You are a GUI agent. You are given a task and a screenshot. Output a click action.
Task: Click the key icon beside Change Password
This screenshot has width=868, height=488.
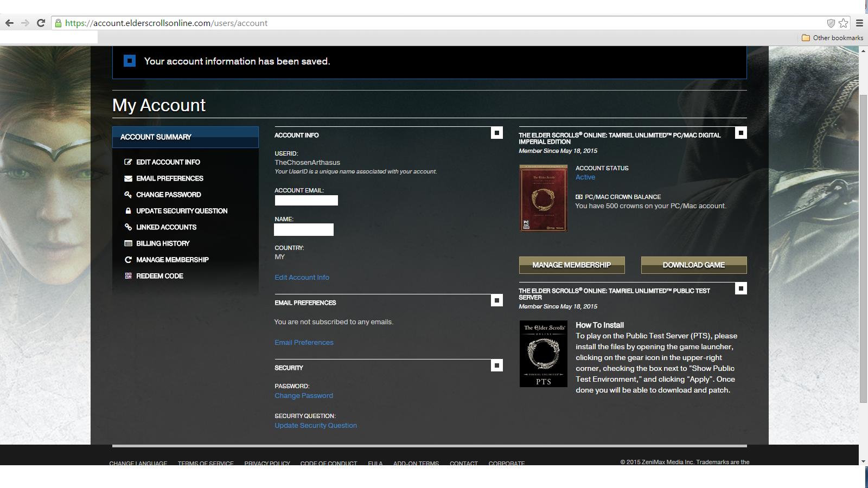pyautogui.click(x=128, y=194)
